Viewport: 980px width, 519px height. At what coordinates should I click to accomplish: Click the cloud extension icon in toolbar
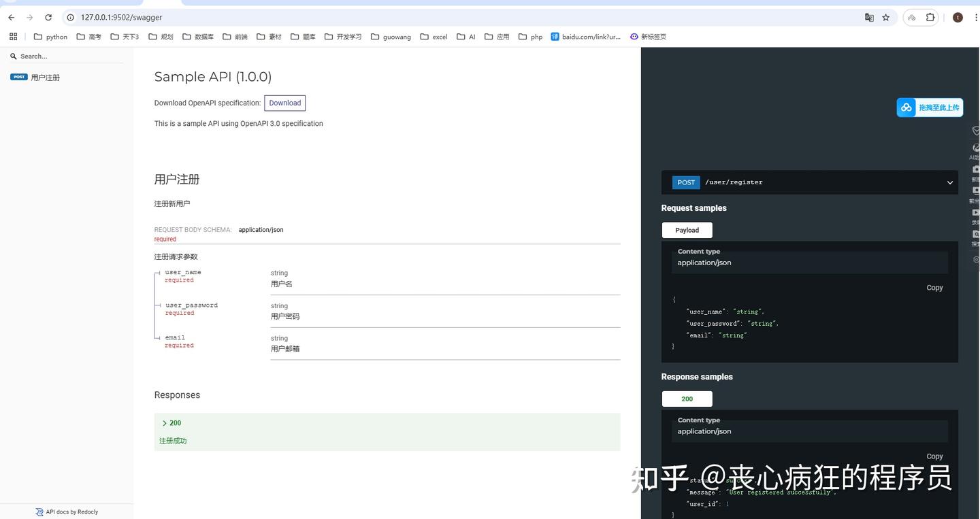[x=912, y=18]
